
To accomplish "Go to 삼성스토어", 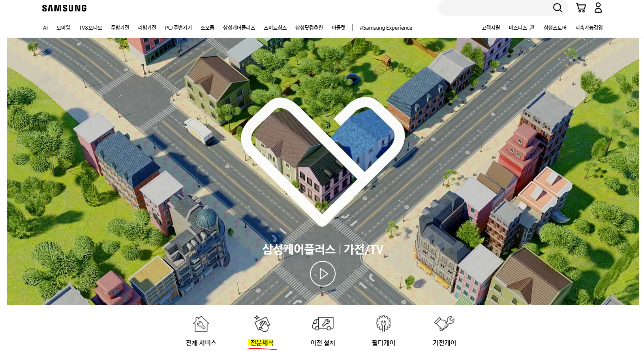I will pyautogui.click(x=555, y=28).
